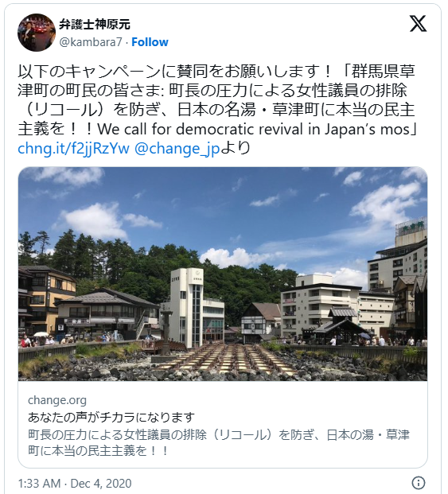The image size is (448, 494).
Task: Click the change.org domain label
Action: click(57, 400)
